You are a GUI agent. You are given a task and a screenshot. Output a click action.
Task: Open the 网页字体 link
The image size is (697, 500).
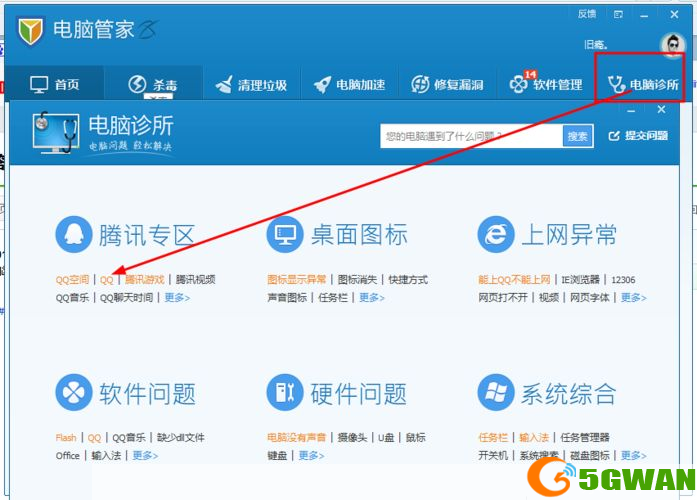[x=590, y=297]
